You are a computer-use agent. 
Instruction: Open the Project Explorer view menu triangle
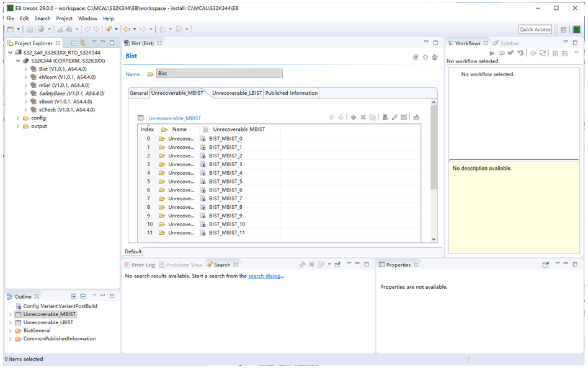pyautogui.click(x=94, y=42)
